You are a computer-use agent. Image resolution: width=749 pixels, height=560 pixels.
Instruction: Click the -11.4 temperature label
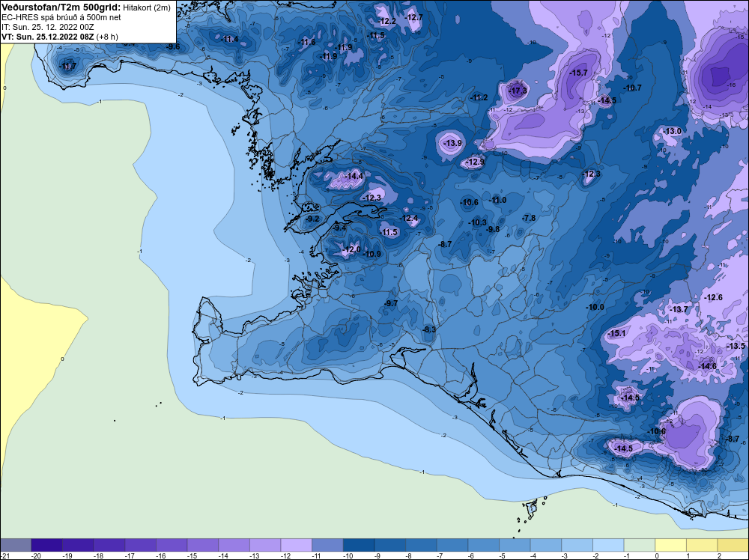230,39
